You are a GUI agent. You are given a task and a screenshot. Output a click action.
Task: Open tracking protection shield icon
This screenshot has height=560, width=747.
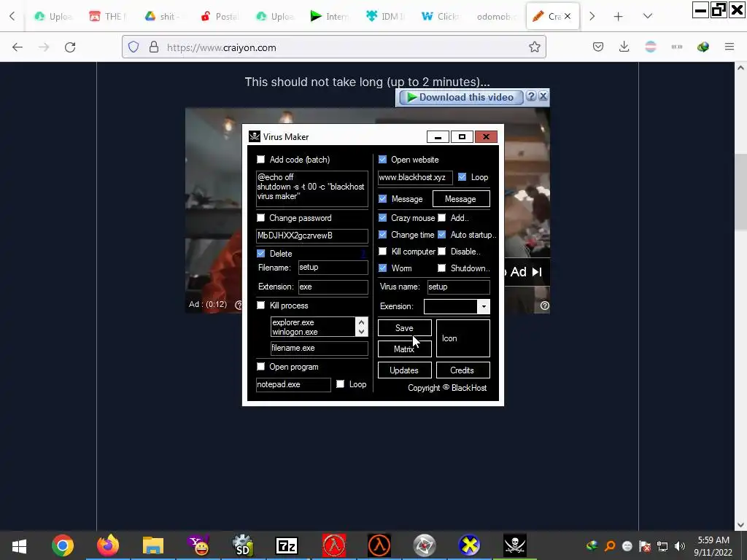click(133, 47)
